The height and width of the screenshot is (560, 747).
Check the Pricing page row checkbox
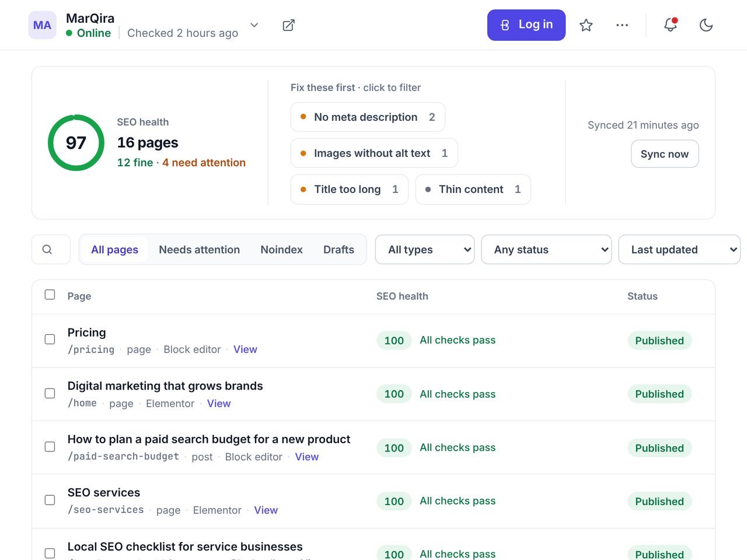pyautogui.click(x=50, y=339)
